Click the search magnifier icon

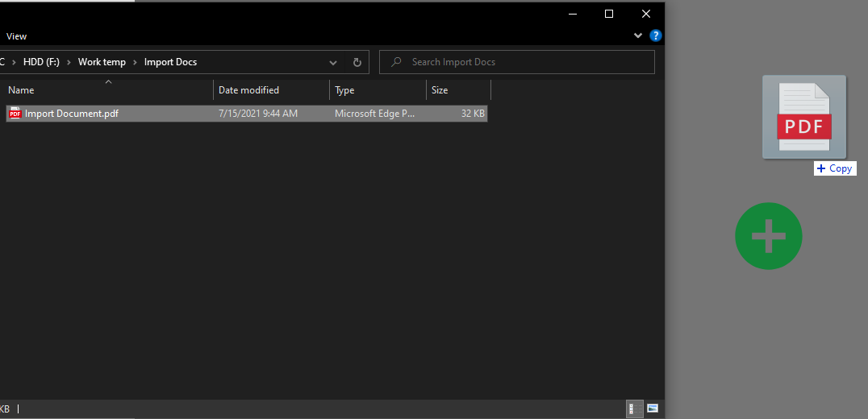pos(396,62)
